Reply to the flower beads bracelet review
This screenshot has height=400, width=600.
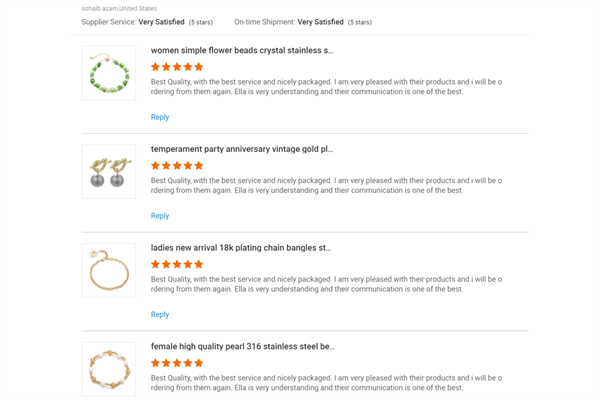pyautogui.click(x=160, y=117)
